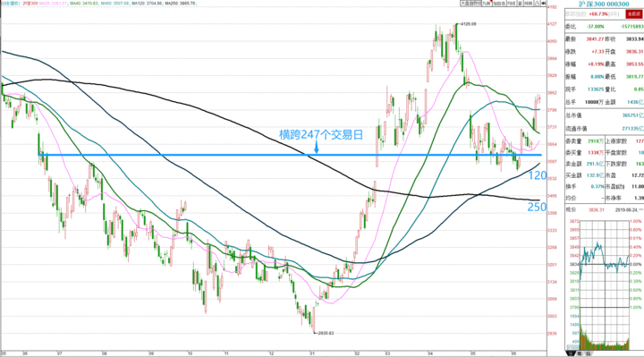The image size is (644, 357).
Task: Click the 2019-06-24 date in intraday header
Action: click(x=627, y=210)
